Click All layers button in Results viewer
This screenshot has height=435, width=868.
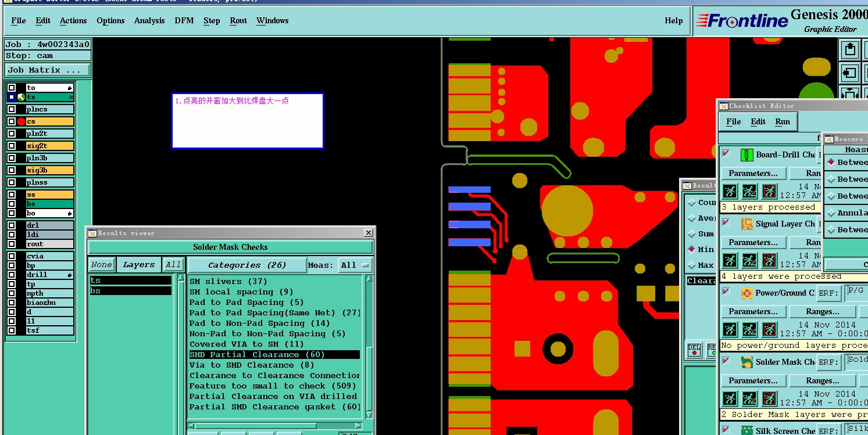tap(173, 265)
